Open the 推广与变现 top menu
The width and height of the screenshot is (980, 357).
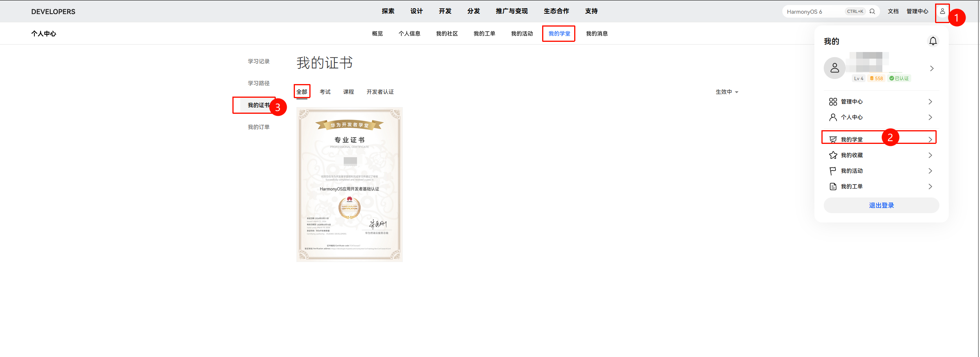pos(512,11)
